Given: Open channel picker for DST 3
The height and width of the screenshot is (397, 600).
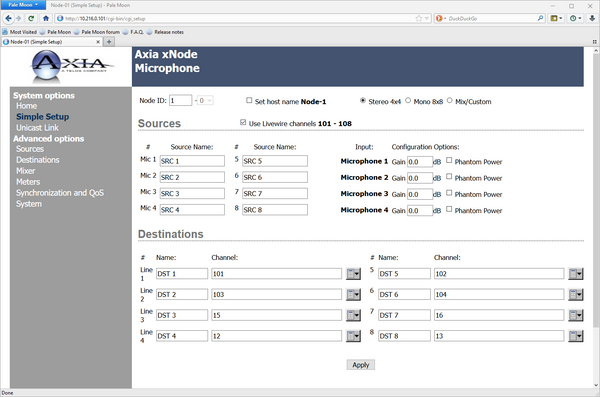Looking at the screenshot, I should (353, 315).
